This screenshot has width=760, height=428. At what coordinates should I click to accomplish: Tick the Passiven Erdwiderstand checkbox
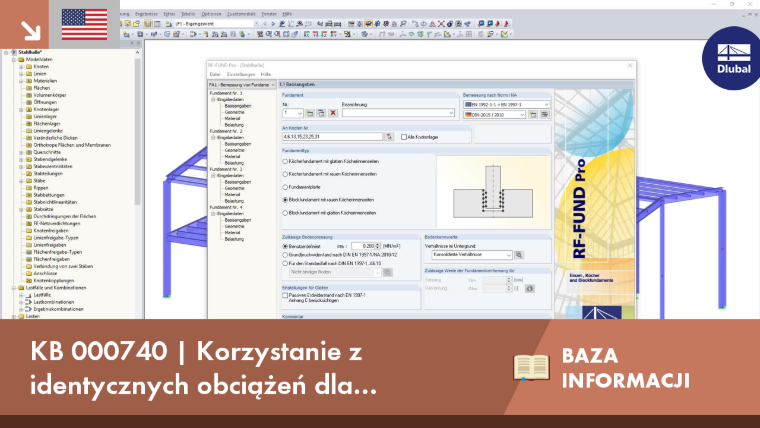[x=285, y=295]
